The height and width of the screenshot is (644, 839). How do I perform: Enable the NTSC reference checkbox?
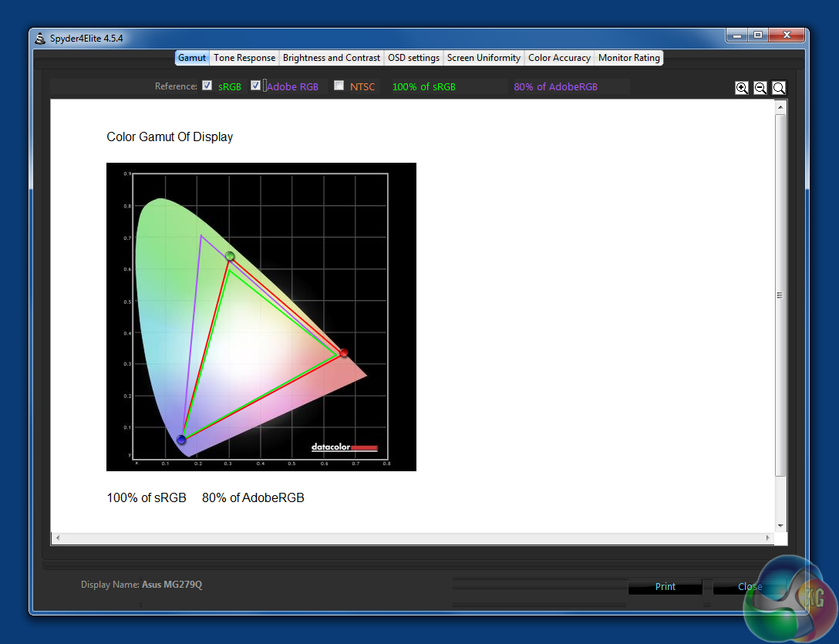[x=339, y=86]
